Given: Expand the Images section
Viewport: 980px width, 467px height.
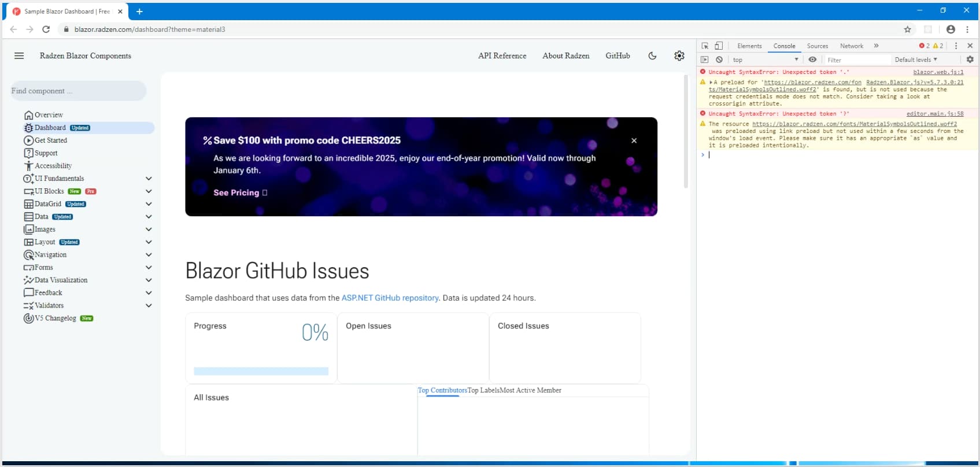Looking at the screenshot, I should [x=149, y=229].
